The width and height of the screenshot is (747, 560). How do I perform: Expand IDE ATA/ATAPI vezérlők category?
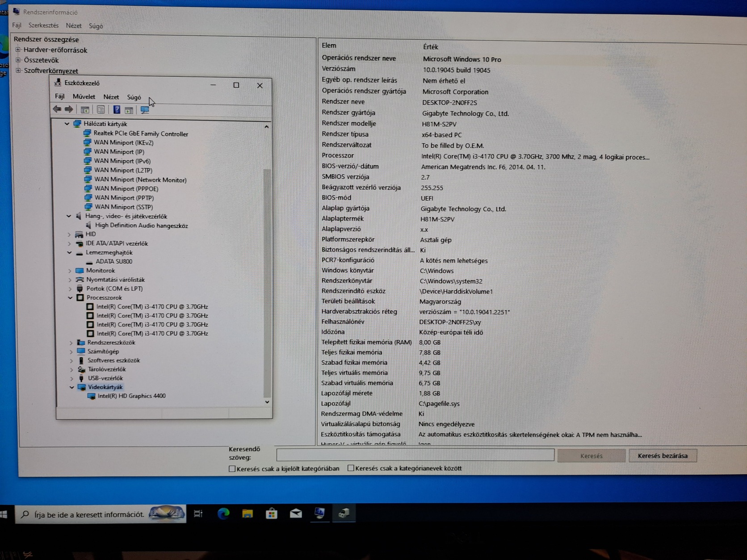click(x=69, y=243)
